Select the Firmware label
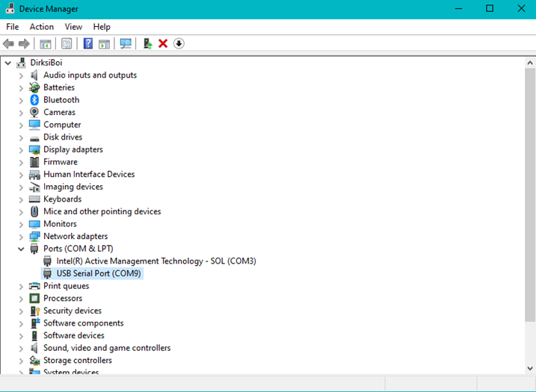 pyautogui.click(x=60, y=162)
